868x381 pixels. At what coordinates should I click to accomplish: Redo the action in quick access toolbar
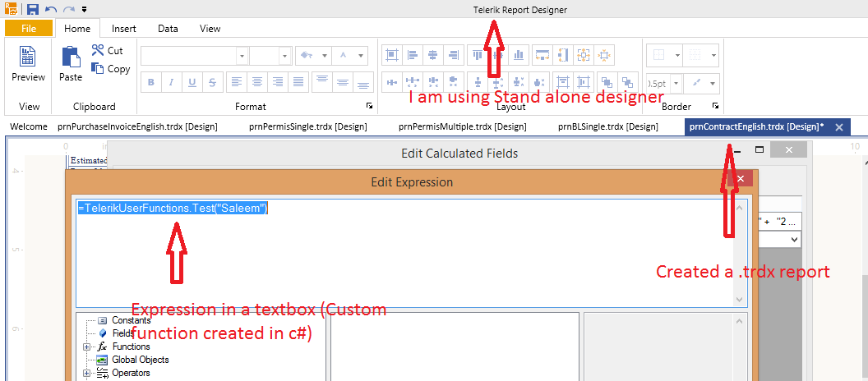(69, 9)
